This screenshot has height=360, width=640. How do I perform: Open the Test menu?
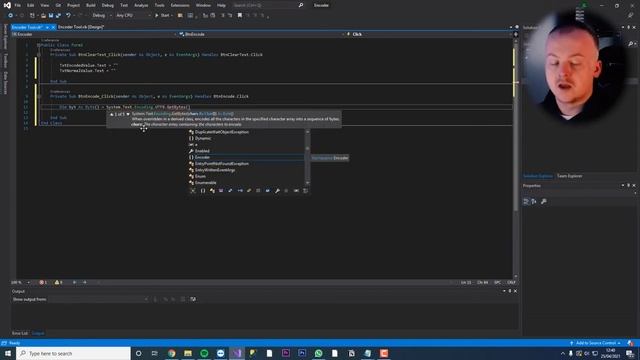coord(124,5)
